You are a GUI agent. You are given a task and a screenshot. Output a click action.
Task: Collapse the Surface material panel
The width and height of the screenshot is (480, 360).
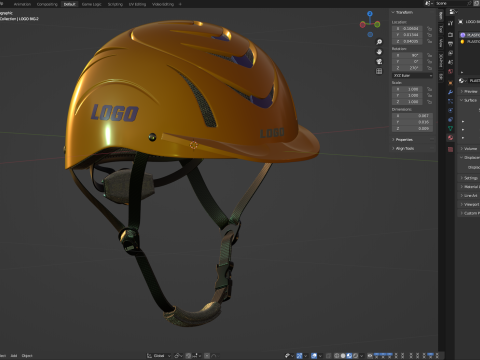click(x=470, y=100)
